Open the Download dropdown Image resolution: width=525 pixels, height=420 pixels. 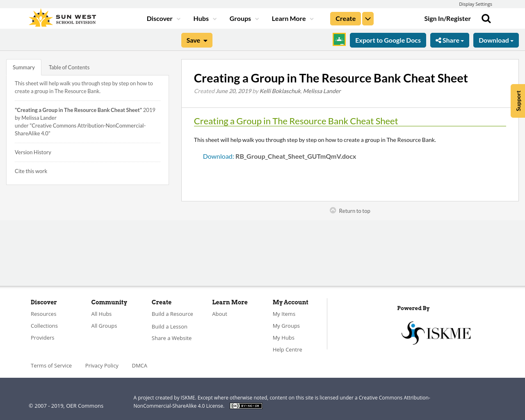[496, 39]
